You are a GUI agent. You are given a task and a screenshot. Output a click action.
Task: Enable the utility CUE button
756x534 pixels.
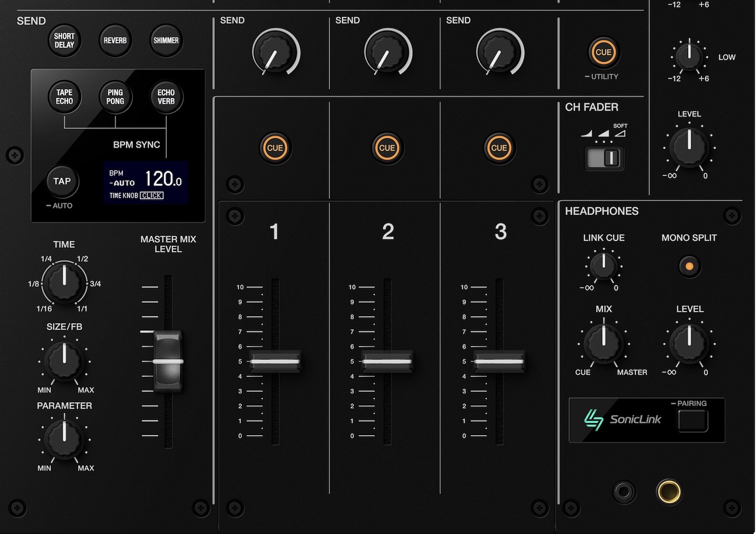(x=603, y=52)
